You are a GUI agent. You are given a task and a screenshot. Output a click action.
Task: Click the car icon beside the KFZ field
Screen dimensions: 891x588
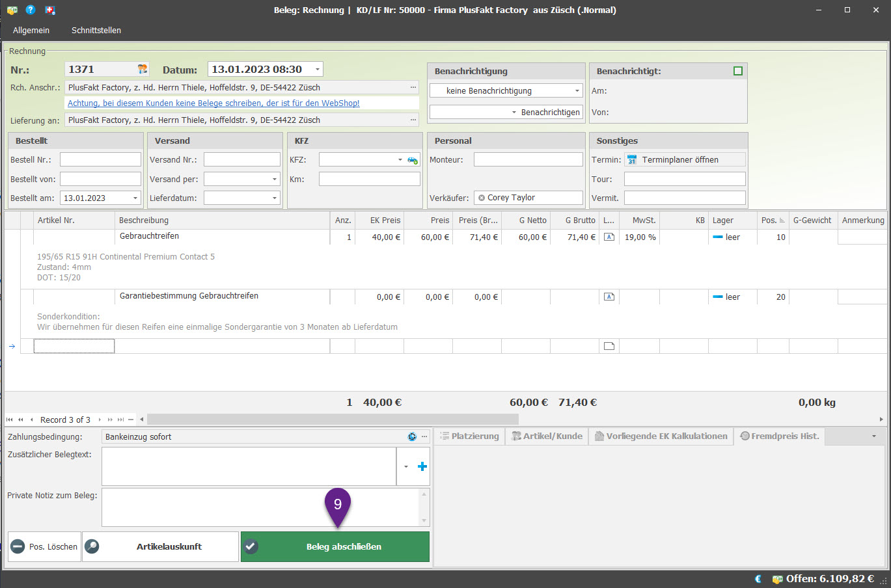point(413,160)
